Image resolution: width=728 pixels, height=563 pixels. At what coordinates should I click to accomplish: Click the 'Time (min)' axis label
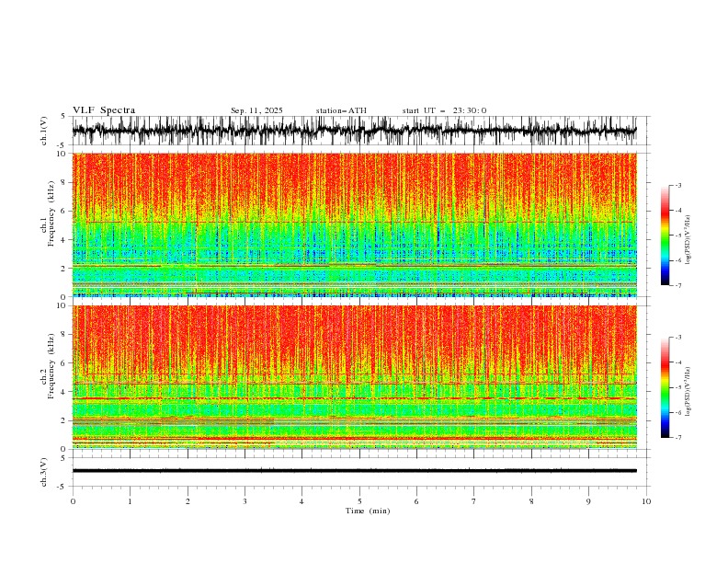tap(368, 511)
